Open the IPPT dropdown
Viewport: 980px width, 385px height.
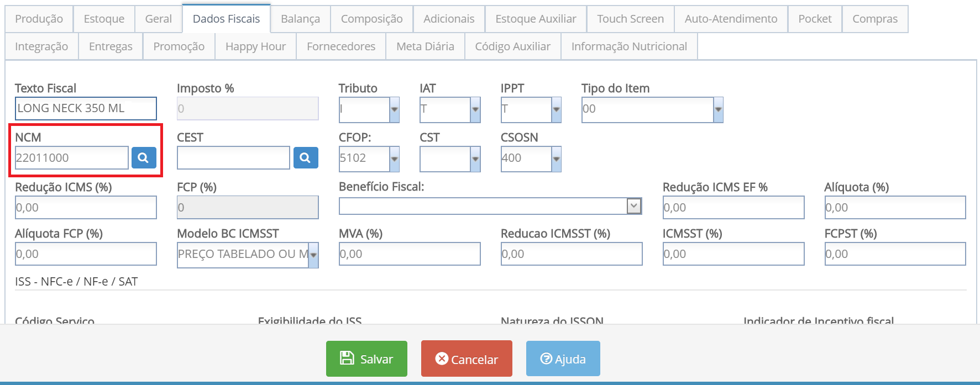[x=556, y=109]
